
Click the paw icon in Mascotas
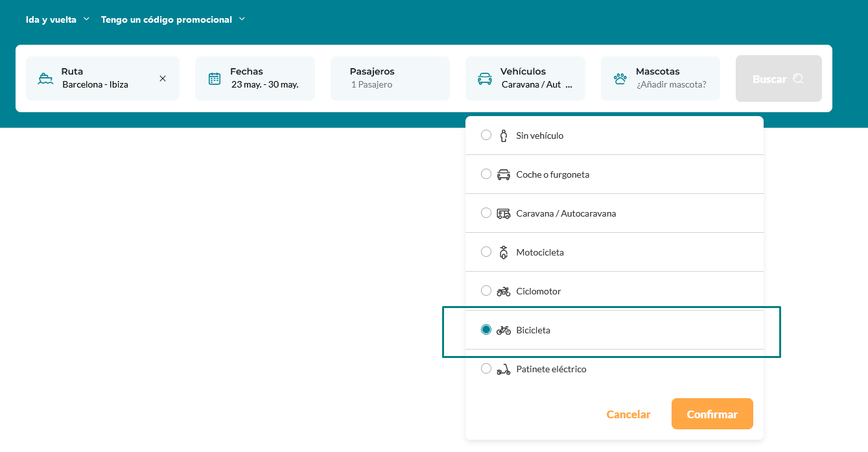[620, 78]
